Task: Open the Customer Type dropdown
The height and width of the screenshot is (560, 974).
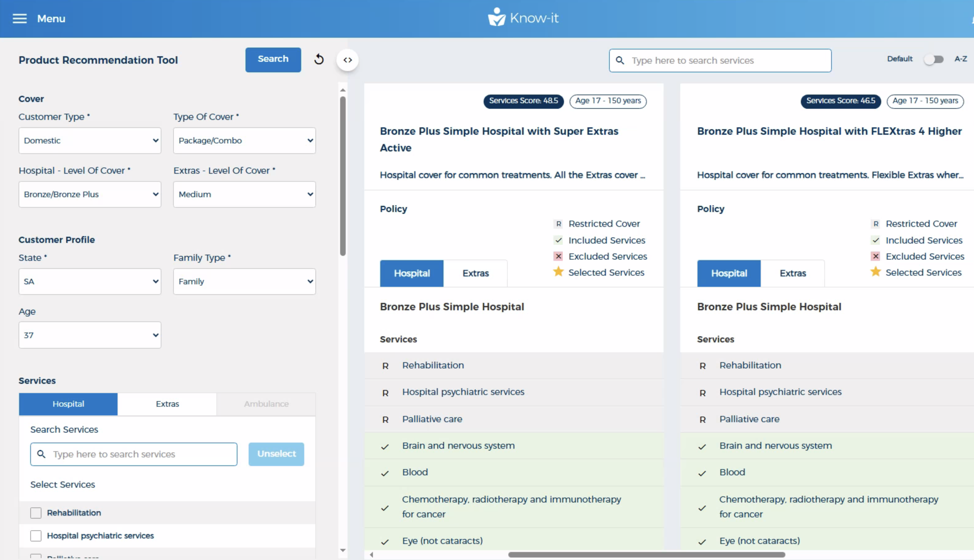Action: (90, 140)
